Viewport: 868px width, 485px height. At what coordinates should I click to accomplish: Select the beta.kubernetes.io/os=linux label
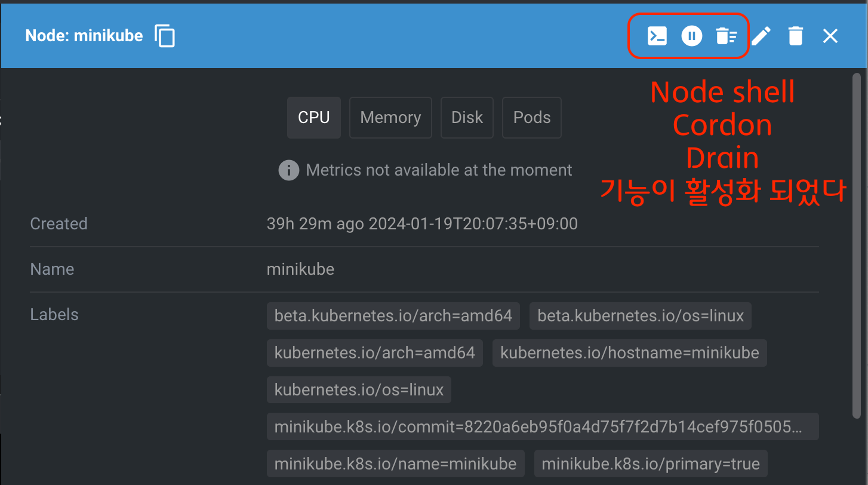pos(641,316)
